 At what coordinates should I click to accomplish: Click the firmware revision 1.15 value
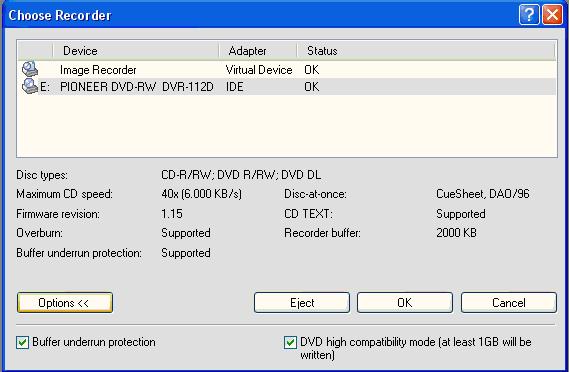[x=172, y=213]
